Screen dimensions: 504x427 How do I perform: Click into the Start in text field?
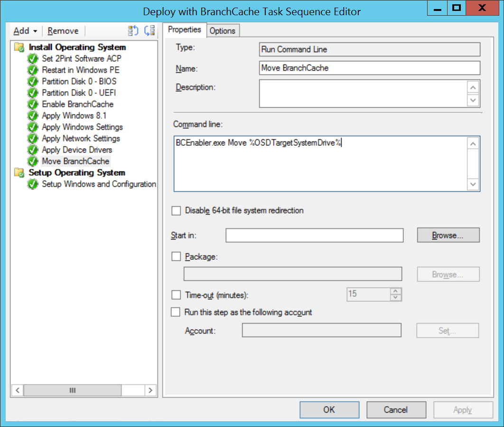tap(314, 235)
